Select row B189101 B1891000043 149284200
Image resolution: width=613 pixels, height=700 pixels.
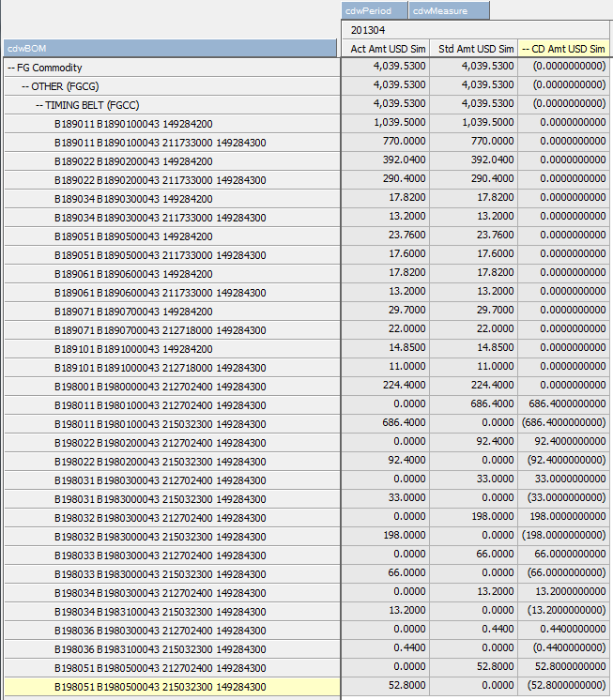point(132,349)
